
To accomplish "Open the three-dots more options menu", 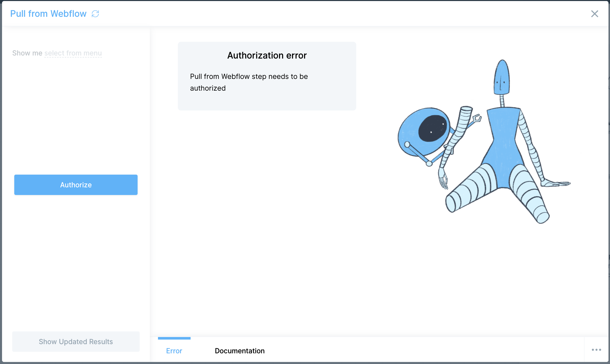I will 596,350.
